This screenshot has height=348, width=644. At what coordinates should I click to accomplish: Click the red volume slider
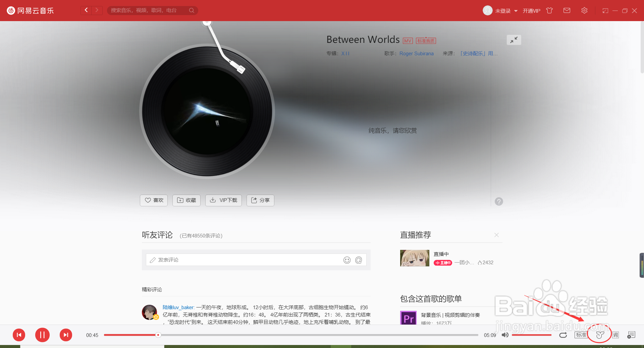(532, 335)
